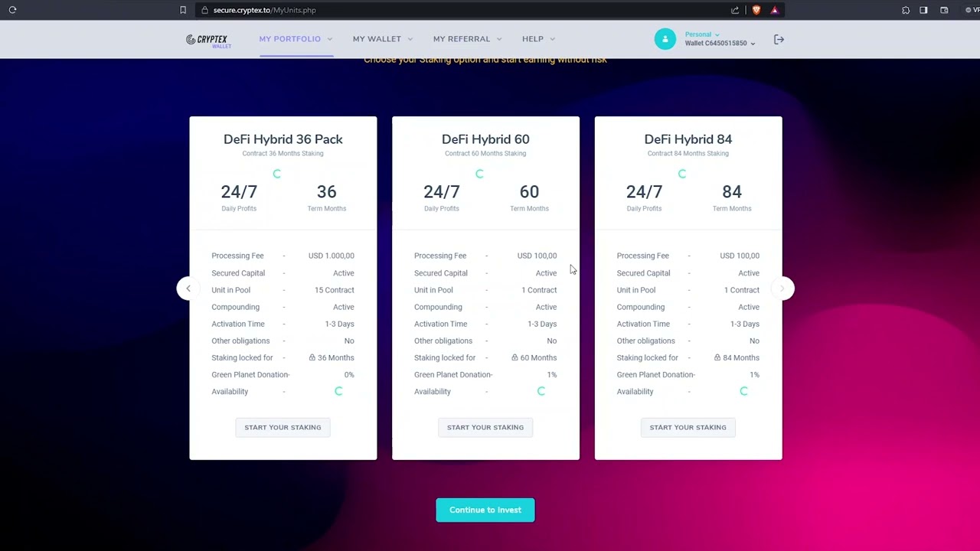Click the chevron next to MY PORTFOLIO
980x551 pixels.
point(330,39)
